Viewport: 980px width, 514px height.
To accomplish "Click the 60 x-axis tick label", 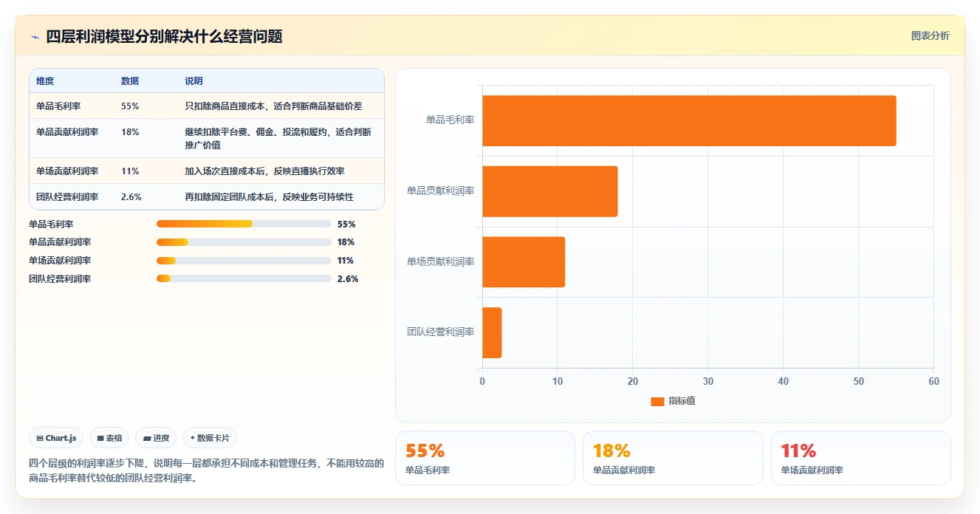I will coord(933,381).
